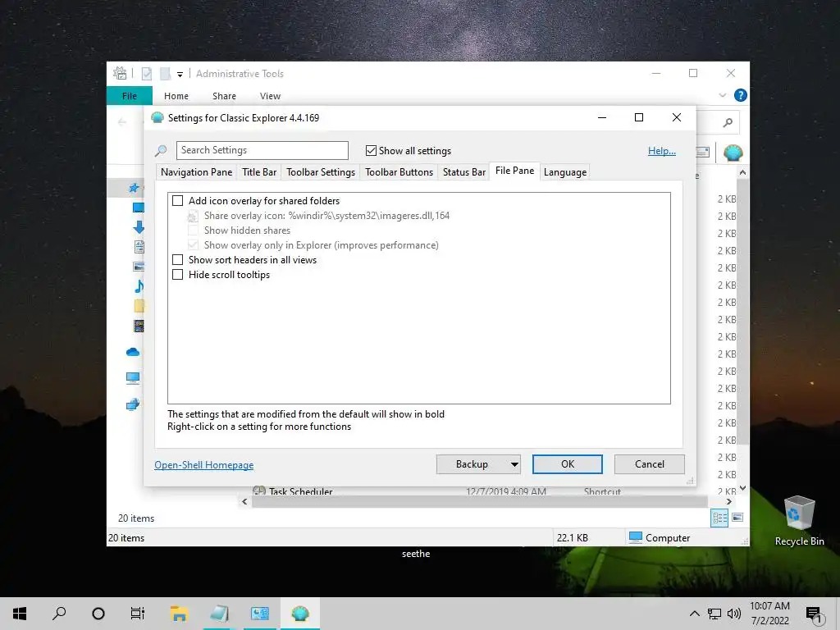Open Downloads arrow in the sidebar
The image size is (840, 630).
139,227
